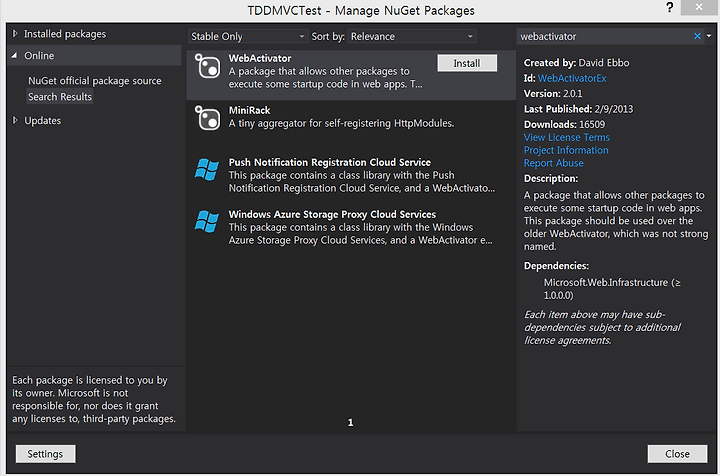Open Project Information link
The height and width of the screenshot is (476, 720).
(x=566, y=150)
